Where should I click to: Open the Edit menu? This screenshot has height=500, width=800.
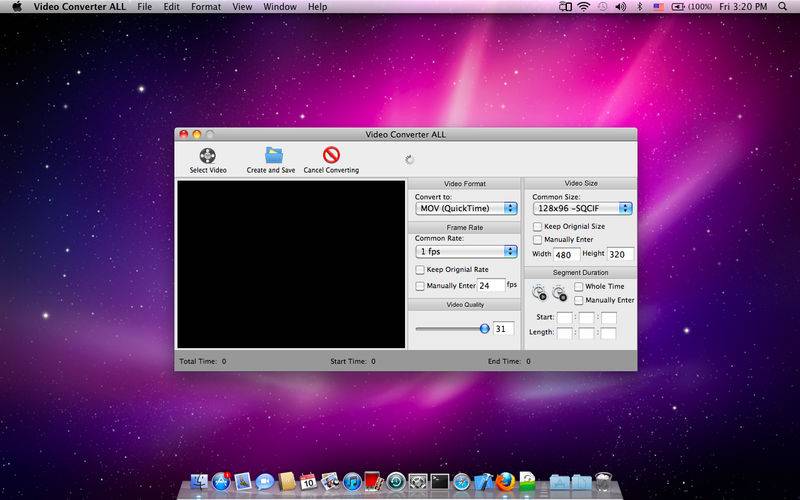(x=171, y=7)
